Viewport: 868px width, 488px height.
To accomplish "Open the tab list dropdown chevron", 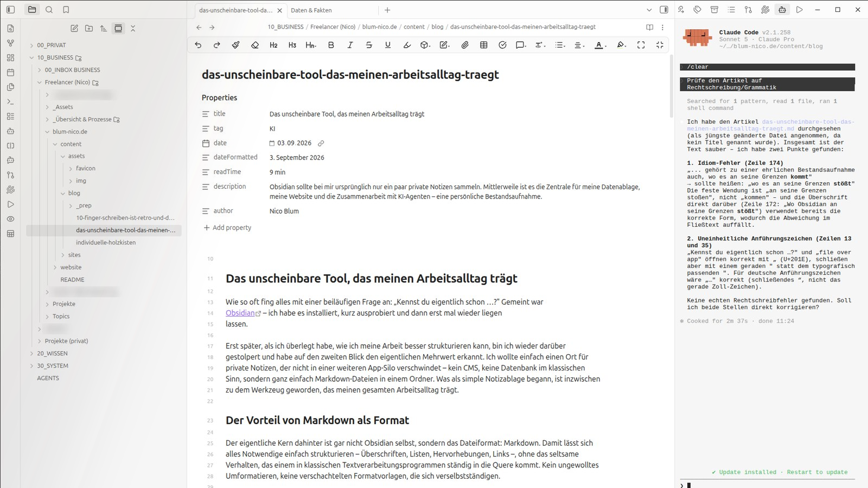I will point(649,10).
